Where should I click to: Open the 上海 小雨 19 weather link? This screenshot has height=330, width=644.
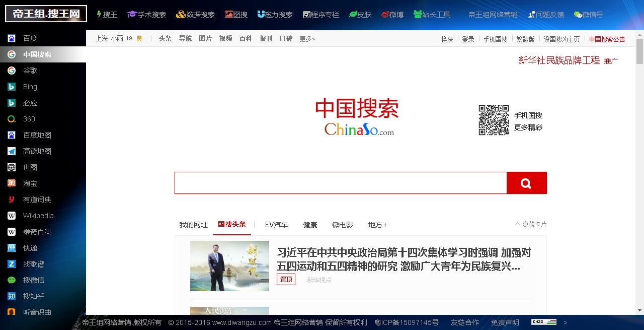pos(119,38)
